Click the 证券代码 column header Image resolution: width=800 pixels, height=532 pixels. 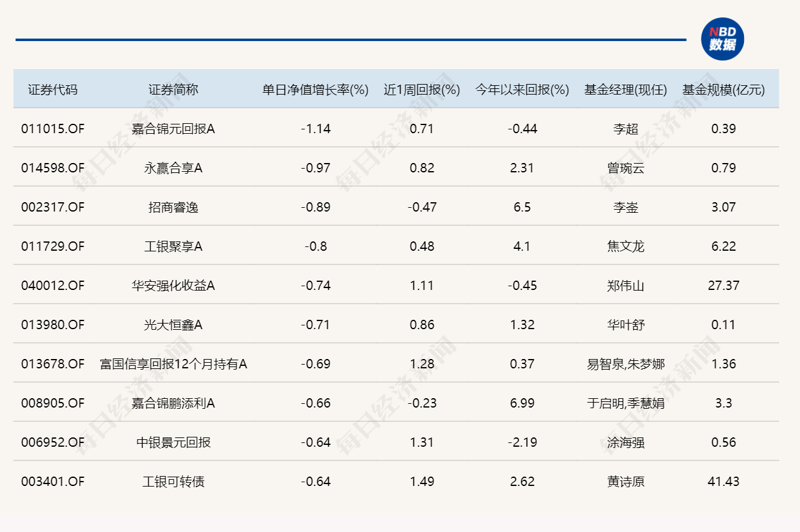click(x=53, y=89)
